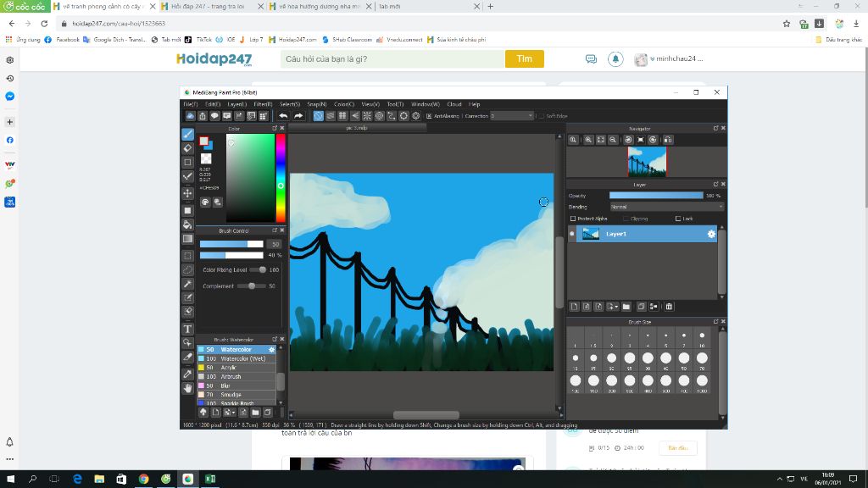Viewport: 868px width, 488px height.
Task: Undo the last stroke with the toolbar arrow
Action: click(283, 116)
